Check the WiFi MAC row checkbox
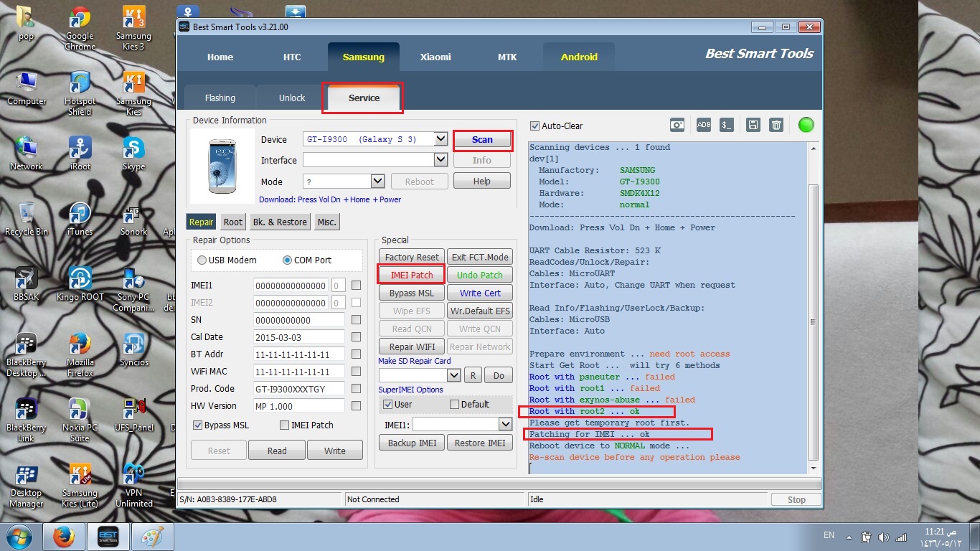This screenshot has height=551, width=980. pos(356,371)
